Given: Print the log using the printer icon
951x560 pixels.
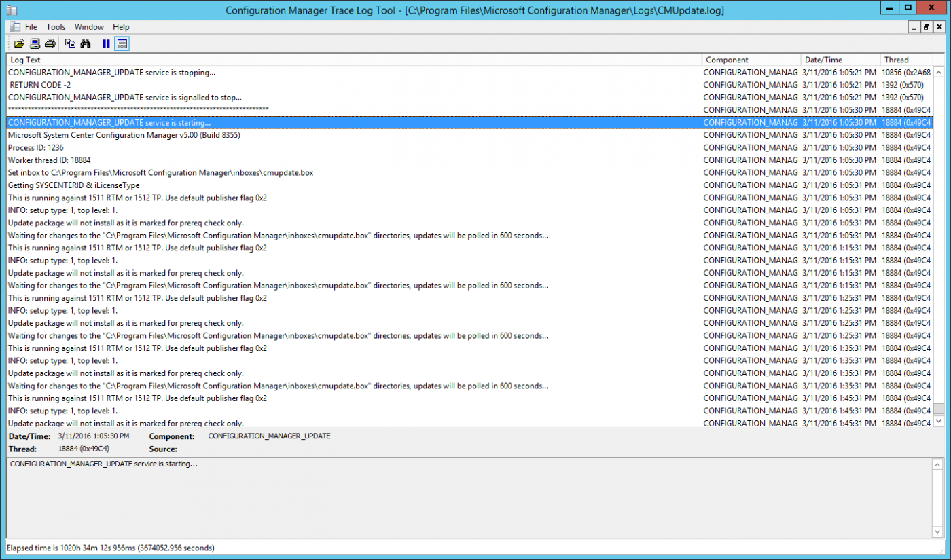Looking at the screenshot, I should pos(50,43).
